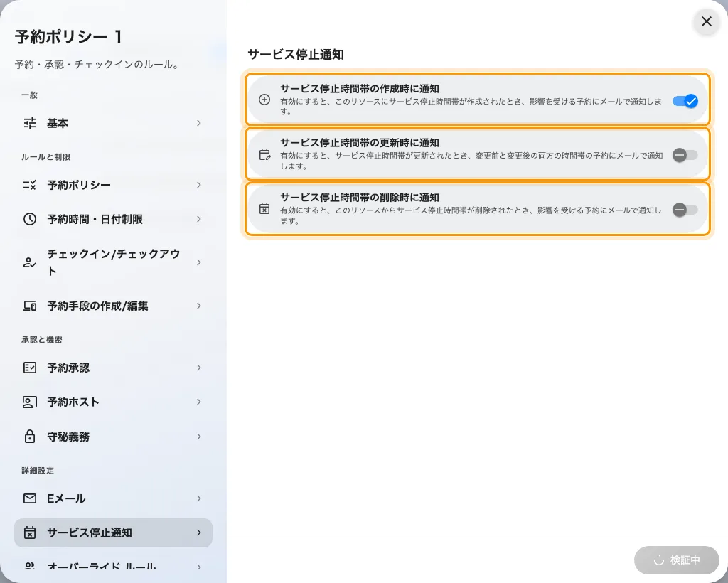Screen dimensions: 728x583
Task: Open the 予約ポリシー menu item
Action: pos(113,185)
